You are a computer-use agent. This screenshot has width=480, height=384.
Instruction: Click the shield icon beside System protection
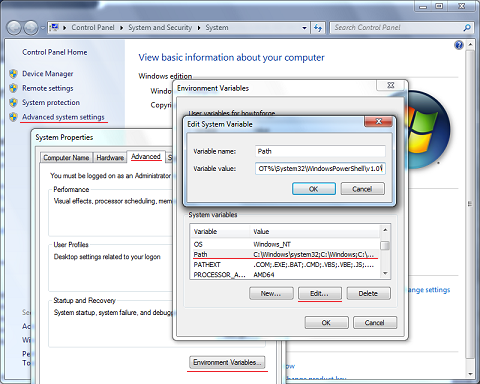coord(13,102)
